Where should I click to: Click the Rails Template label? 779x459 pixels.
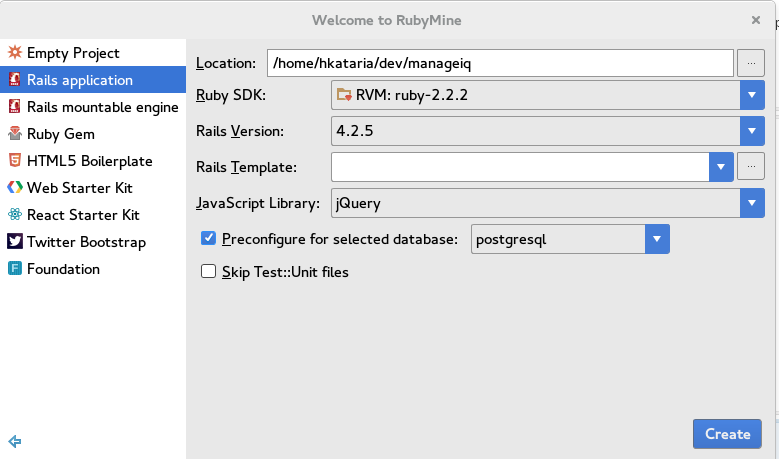pos(246,167)
